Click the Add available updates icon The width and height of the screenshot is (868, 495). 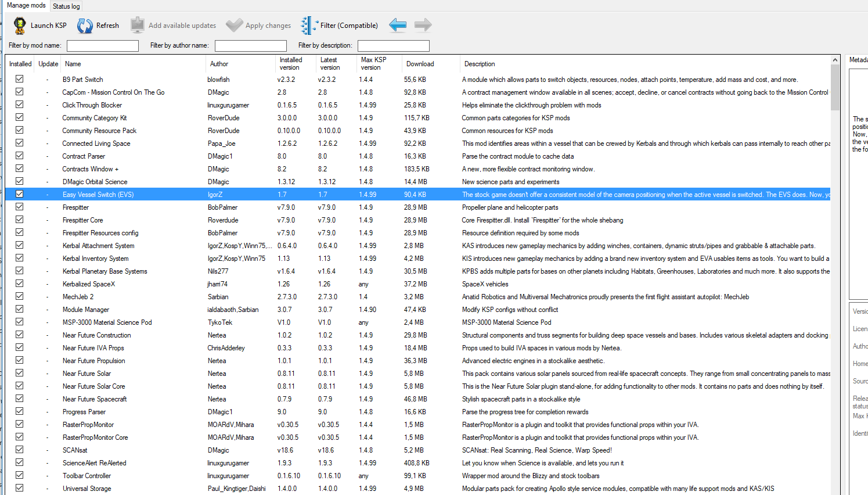point(137,25)
